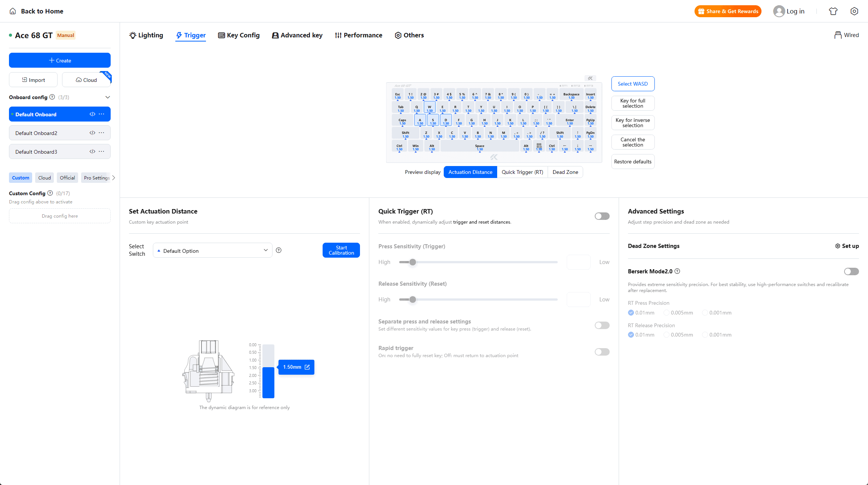This screenshot has width=868, height=485.
Task: Adjust Press Sensitivity slider handle
Action: (413, 262)
